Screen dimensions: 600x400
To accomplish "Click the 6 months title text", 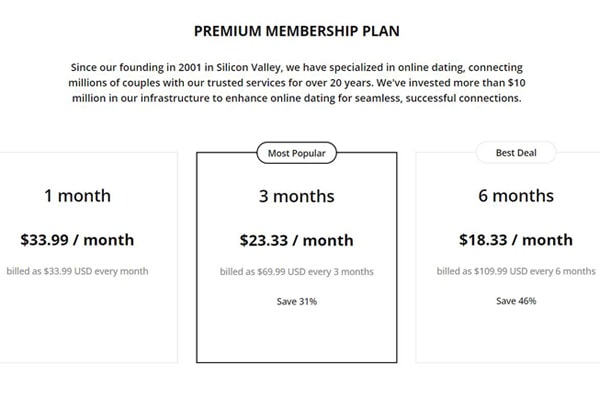I will pos(516,196).
